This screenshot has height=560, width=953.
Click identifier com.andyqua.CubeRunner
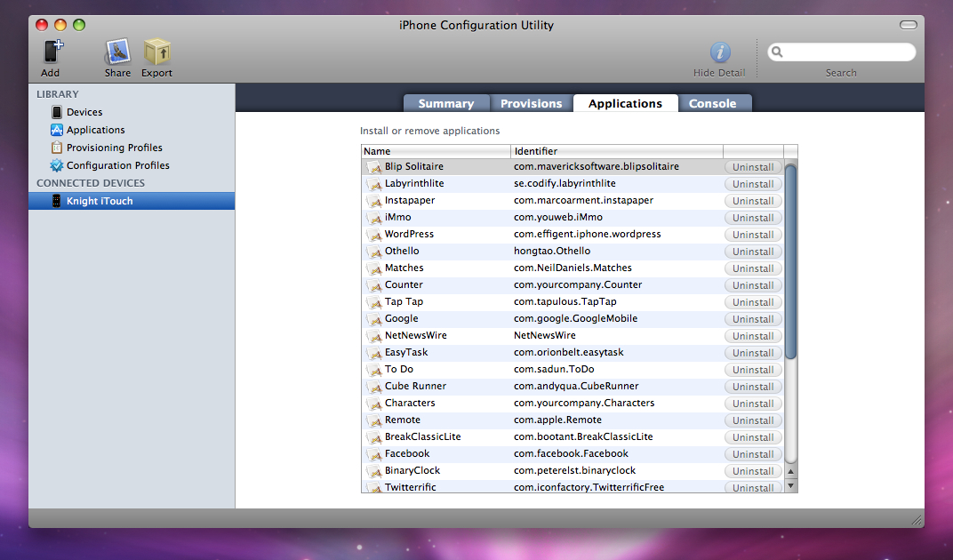[575, 387]
